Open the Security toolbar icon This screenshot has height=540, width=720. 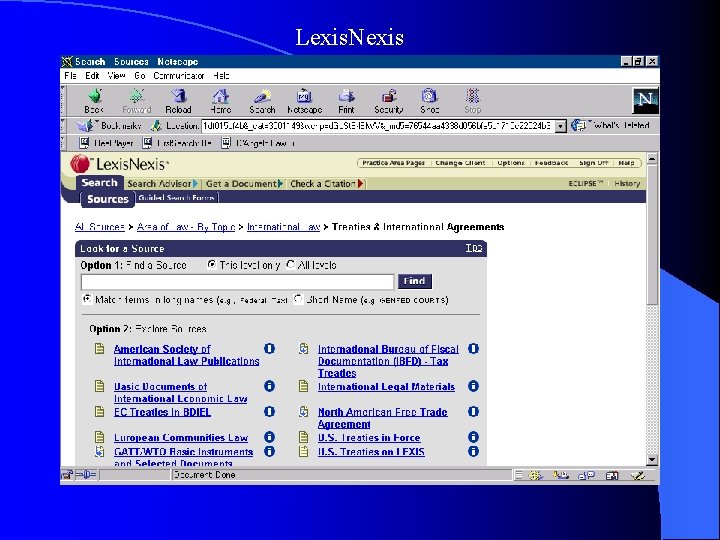(388, 101)
